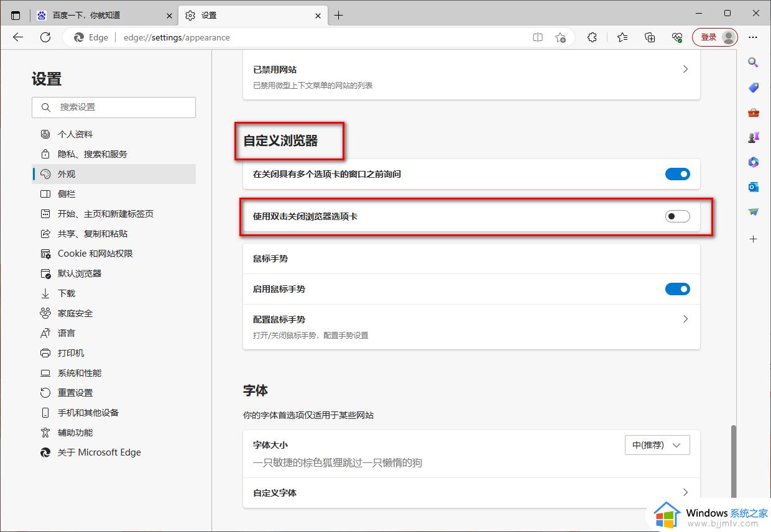Open 关于 Microsoft Edge section
This screenshot has width=771, height=532.
pyautogui.click(x=114, y=452)
